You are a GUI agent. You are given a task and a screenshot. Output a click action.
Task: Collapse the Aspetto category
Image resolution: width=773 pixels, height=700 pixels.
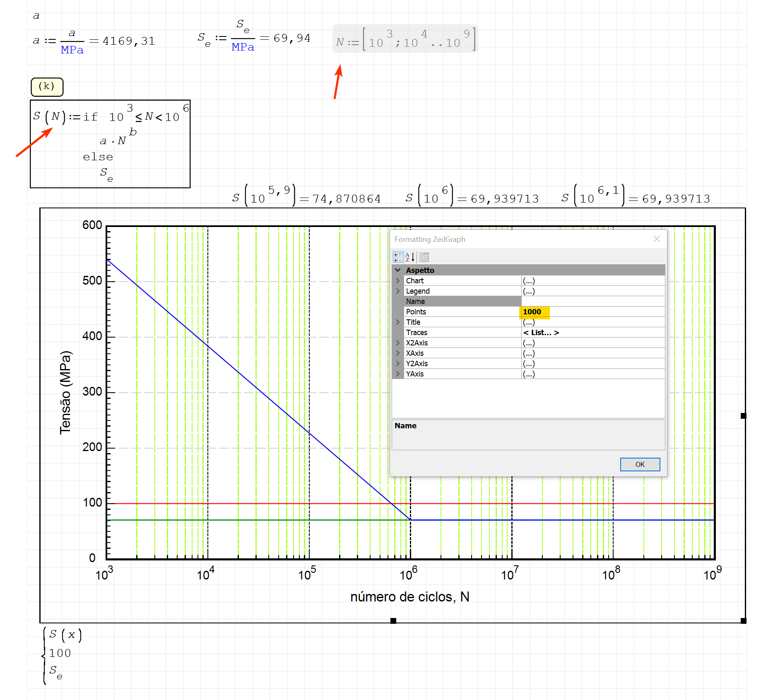tap(398, 270)
